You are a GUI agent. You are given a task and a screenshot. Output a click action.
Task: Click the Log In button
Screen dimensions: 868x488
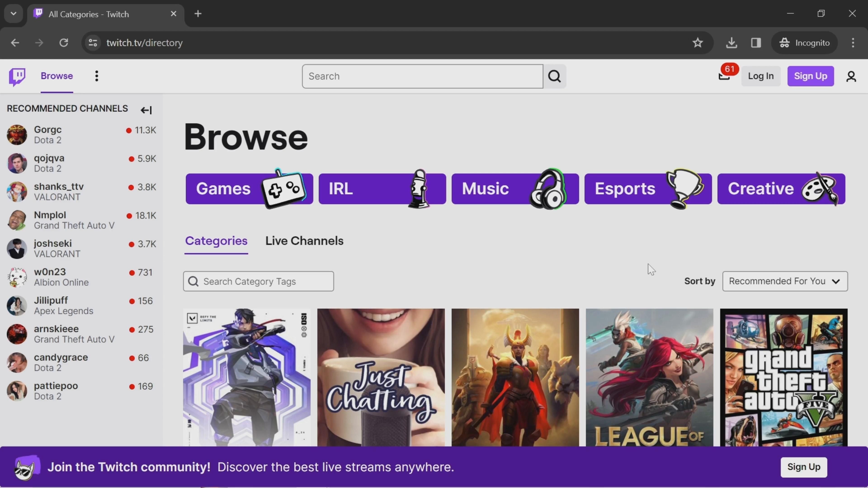760,76
